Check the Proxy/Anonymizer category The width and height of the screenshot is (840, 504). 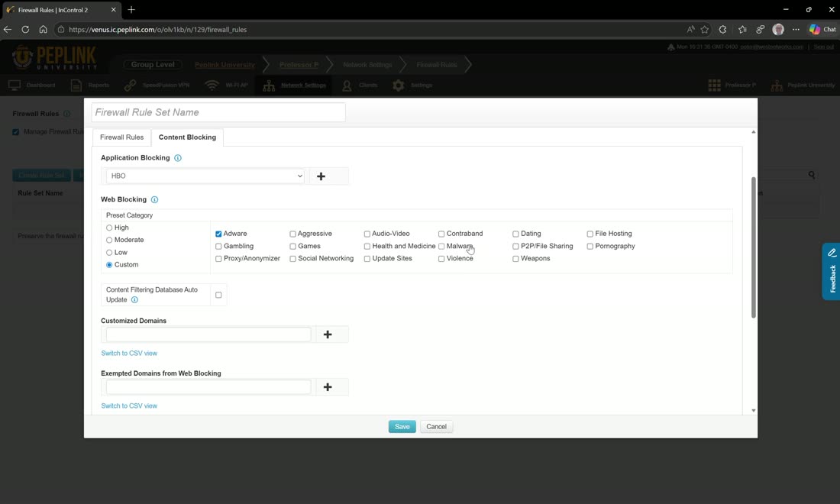[218, 259]
